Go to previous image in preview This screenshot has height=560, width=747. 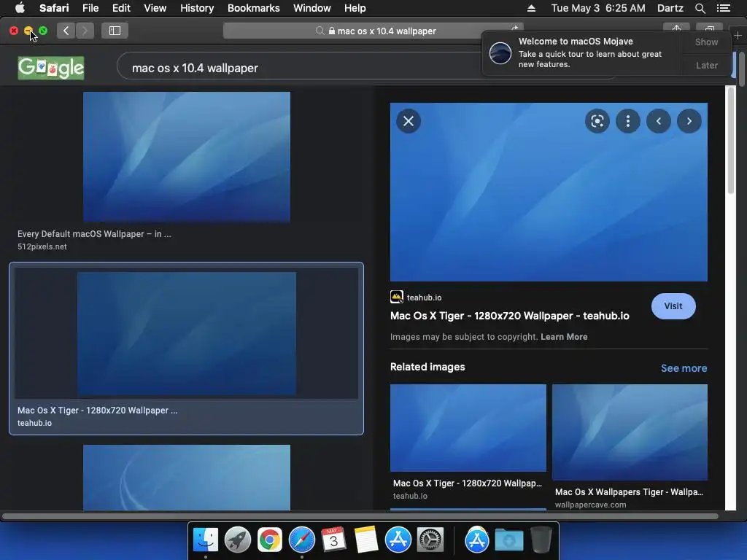tap(659, 121)
